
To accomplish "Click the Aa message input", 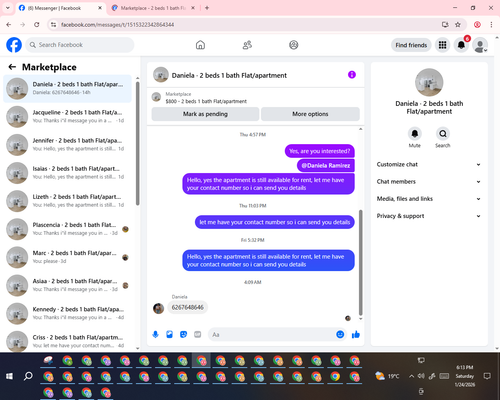I will 271,334.
